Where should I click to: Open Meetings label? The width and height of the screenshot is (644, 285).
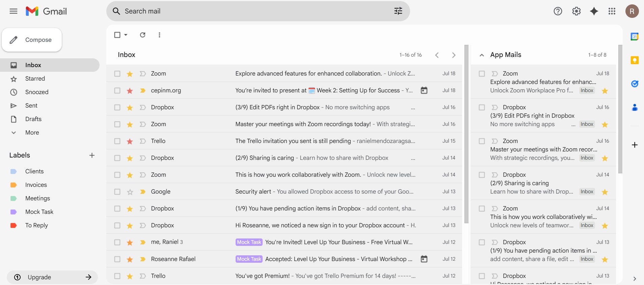pos(37,198)
